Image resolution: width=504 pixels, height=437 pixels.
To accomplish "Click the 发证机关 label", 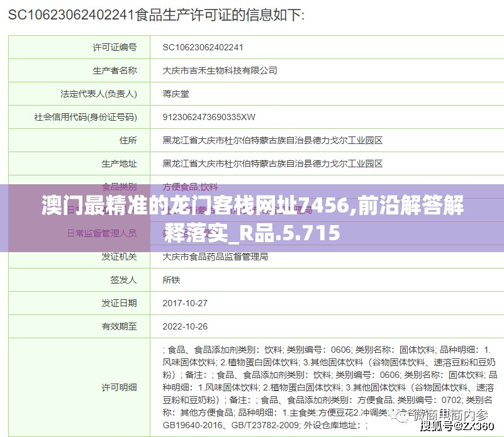I will (x=120, y=257).
